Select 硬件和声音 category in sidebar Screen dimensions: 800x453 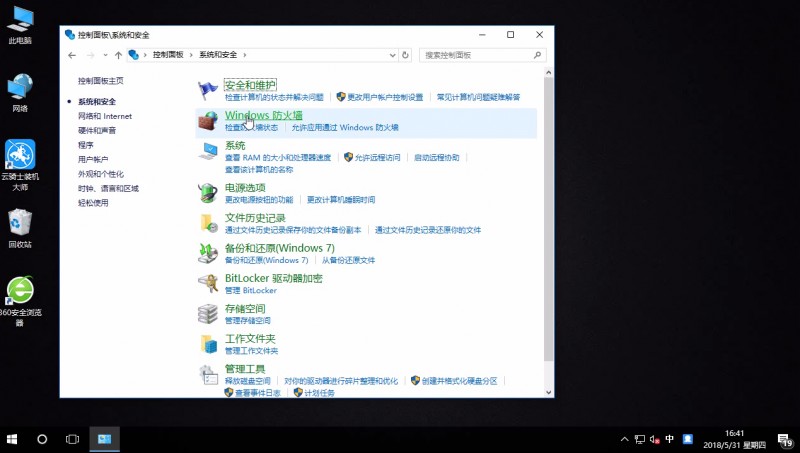(x=97, y=130)
